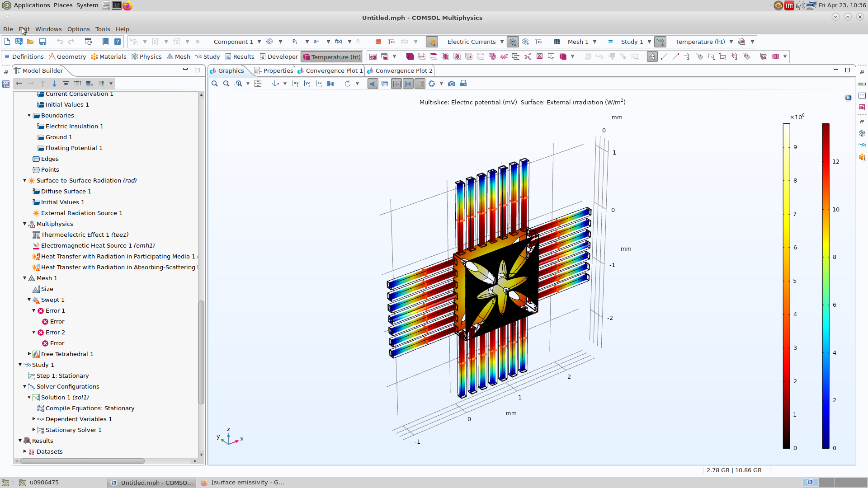Switch to xy plane view
Image resolution: width=868 pixels, height=488 pixels.
click(x=296, y=84)
